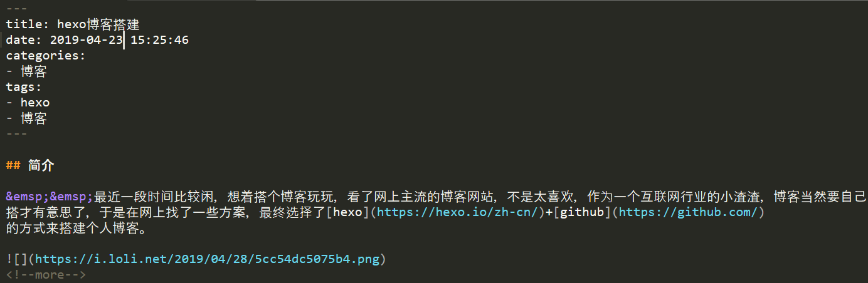Click the "tags:" key
The height and width of the screenshot is (283, 868).
coord(24,87)
